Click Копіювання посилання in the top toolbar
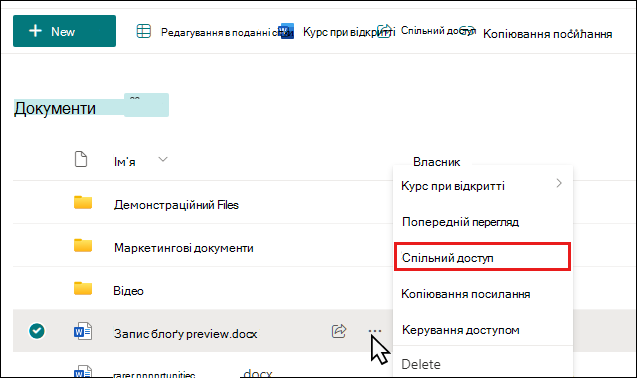The width and height of the screenshot is (637, 378). coord(547,34)
